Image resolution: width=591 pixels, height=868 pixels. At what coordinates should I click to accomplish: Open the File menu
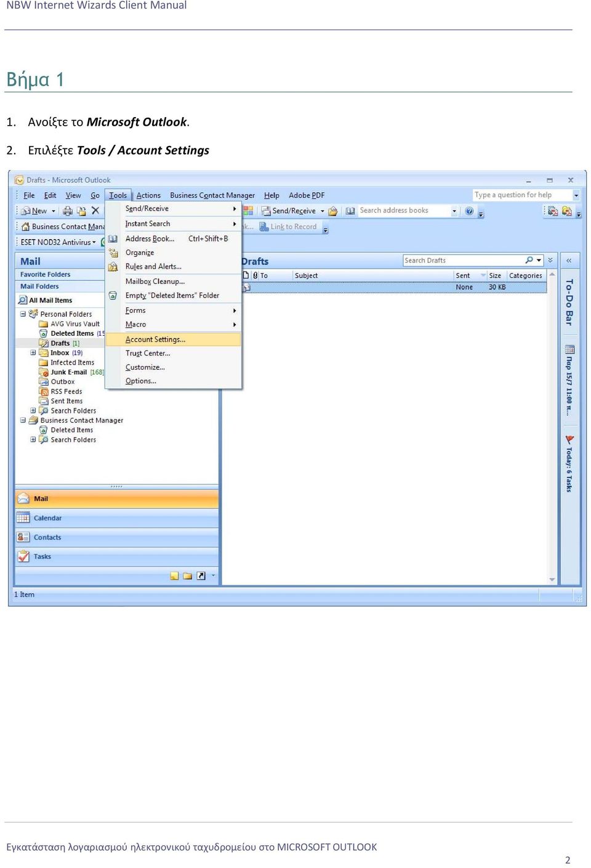tap(29, 195)
